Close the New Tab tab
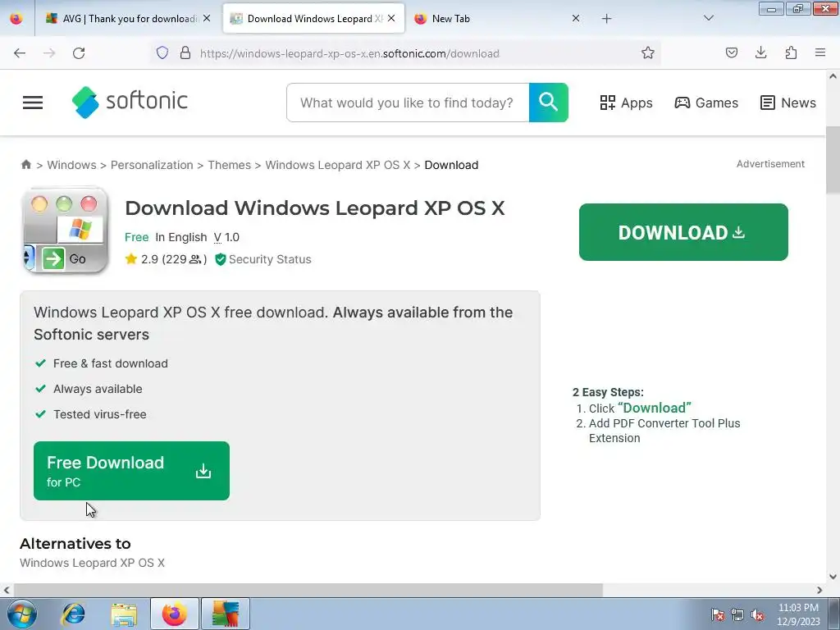This screenshot has width=840, height=630. [x=576, y=18]
